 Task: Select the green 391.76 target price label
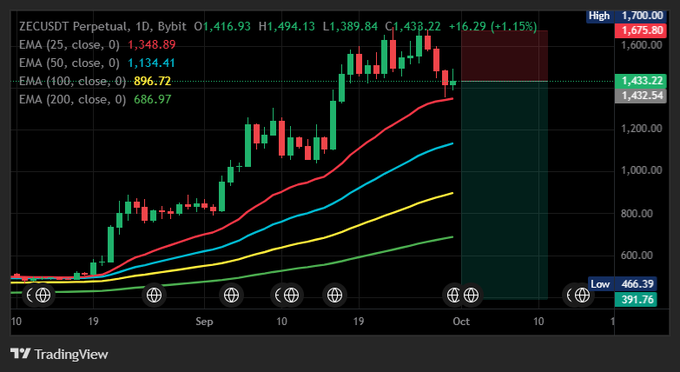pyautogui.click(x=636, y=299)
